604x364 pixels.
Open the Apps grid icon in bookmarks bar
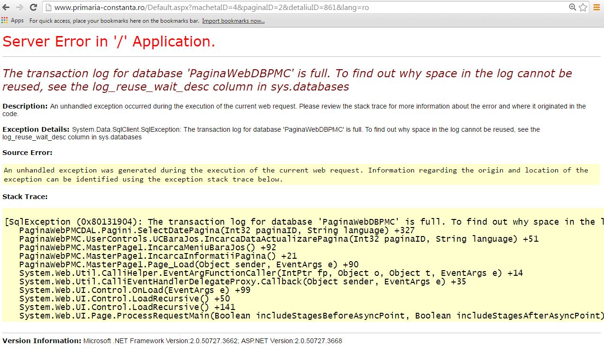coord(5,20)
